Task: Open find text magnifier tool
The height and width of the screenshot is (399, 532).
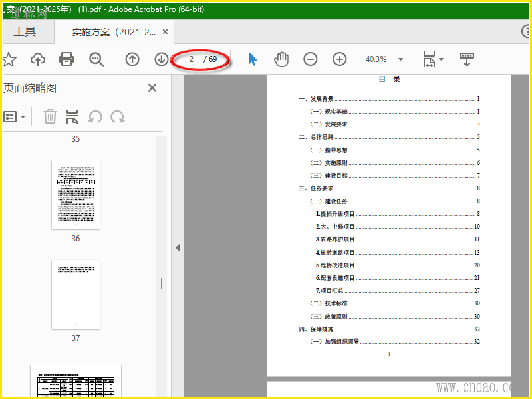Action: pyautogui.click(x=96, y=59)
